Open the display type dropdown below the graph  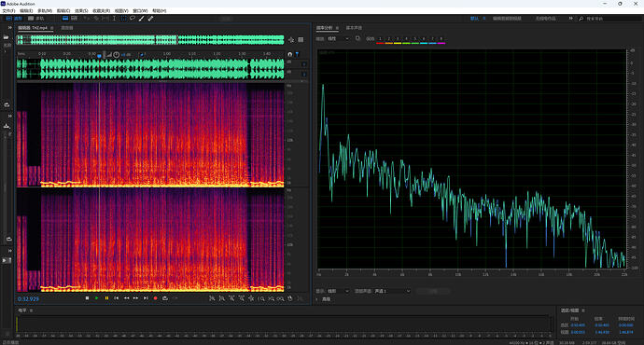pos(338,291)
